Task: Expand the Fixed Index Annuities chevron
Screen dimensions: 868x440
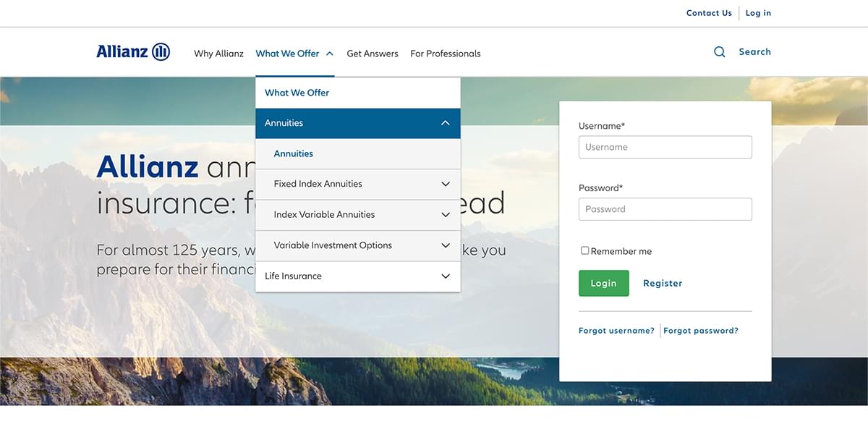Action: click(446, 184)
